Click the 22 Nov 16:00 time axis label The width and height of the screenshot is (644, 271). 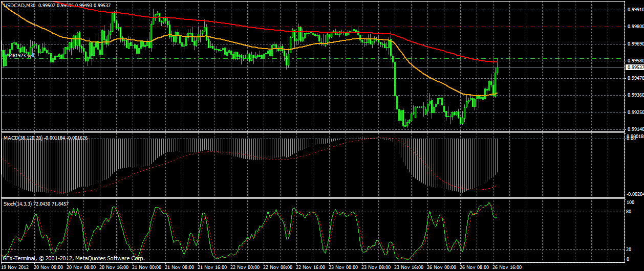[x=311, y=267]
